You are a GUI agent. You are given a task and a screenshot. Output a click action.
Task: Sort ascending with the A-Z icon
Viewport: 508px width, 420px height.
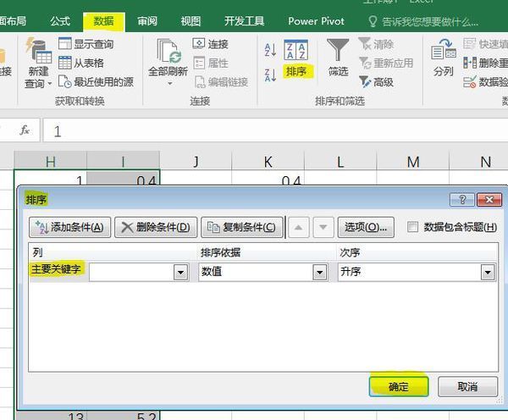[271, 50]
